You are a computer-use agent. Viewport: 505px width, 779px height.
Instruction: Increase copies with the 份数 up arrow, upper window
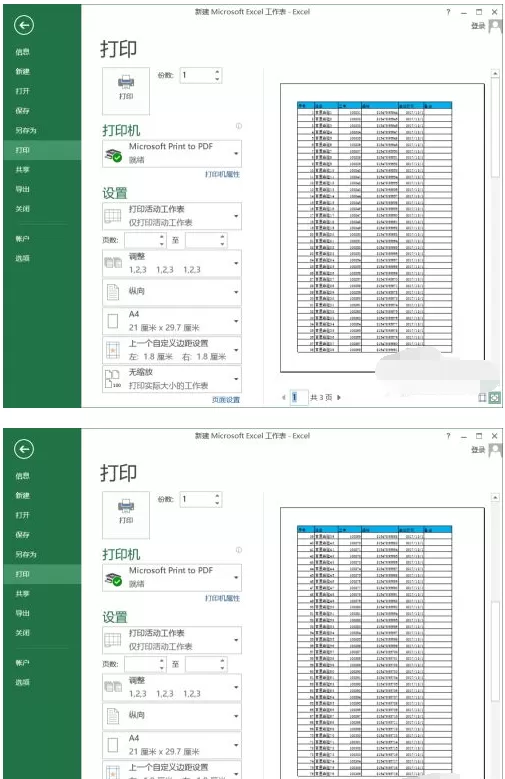[x=217, y=72]
